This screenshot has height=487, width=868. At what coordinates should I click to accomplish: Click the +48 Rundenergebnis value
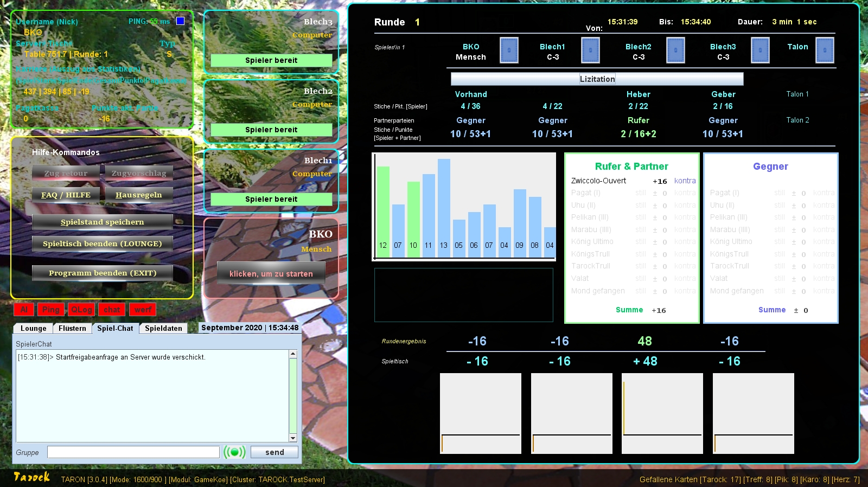click(644, 341)
